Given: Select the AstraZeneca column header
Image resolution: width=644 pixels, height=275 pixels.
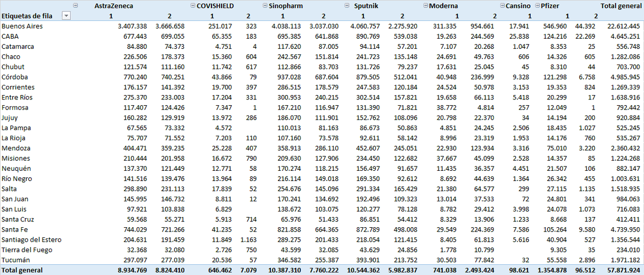Looking at the screenshot, I should (113, 5).
